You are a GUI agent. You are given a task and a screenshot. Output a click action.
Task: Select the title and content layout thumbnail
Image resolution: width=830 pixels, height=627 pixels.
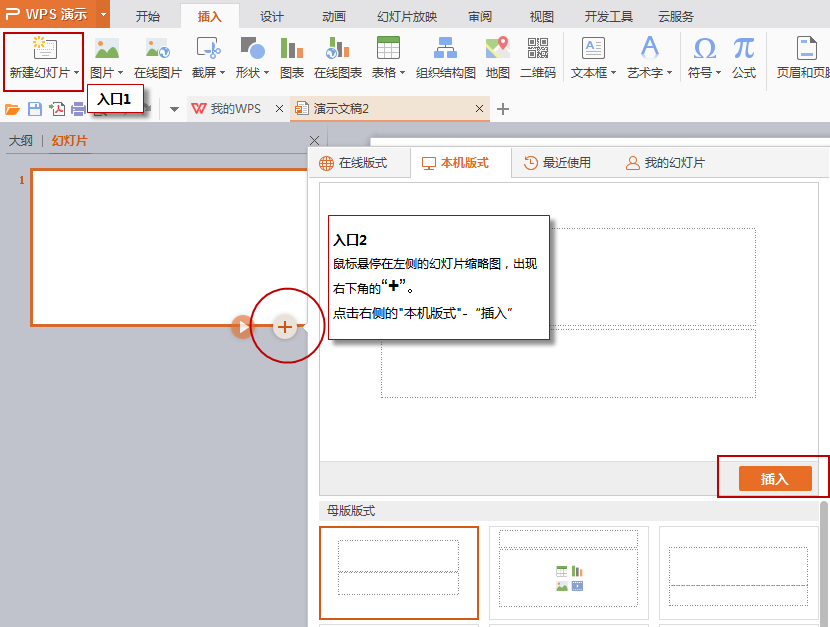tap(569, 573)
